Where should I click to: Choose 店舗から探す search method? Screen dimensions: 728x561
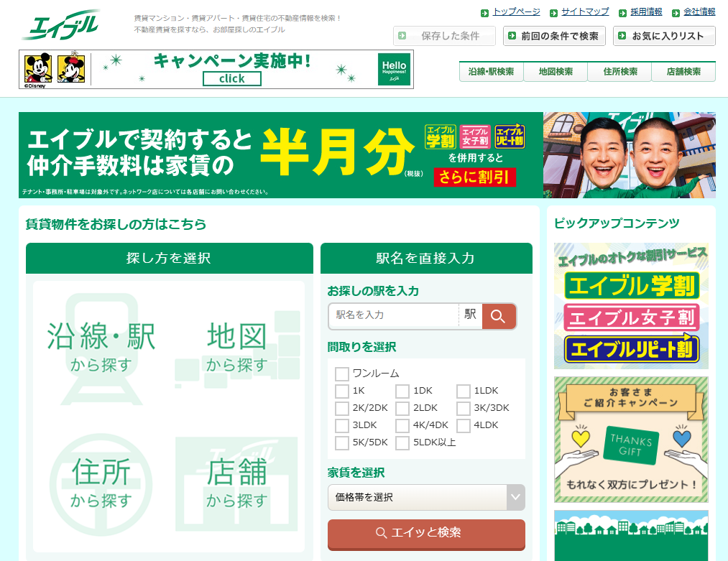236,483
